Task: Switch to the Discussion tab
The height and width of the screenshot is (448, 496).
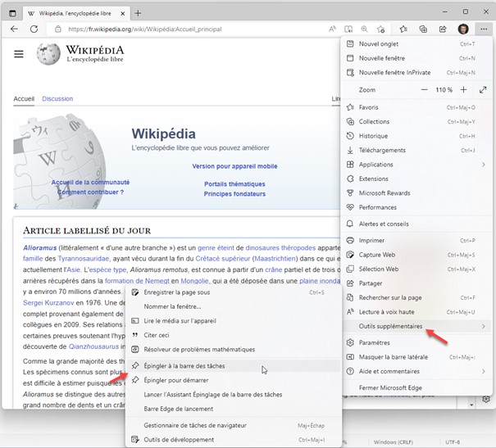Action: click(57, 99)
